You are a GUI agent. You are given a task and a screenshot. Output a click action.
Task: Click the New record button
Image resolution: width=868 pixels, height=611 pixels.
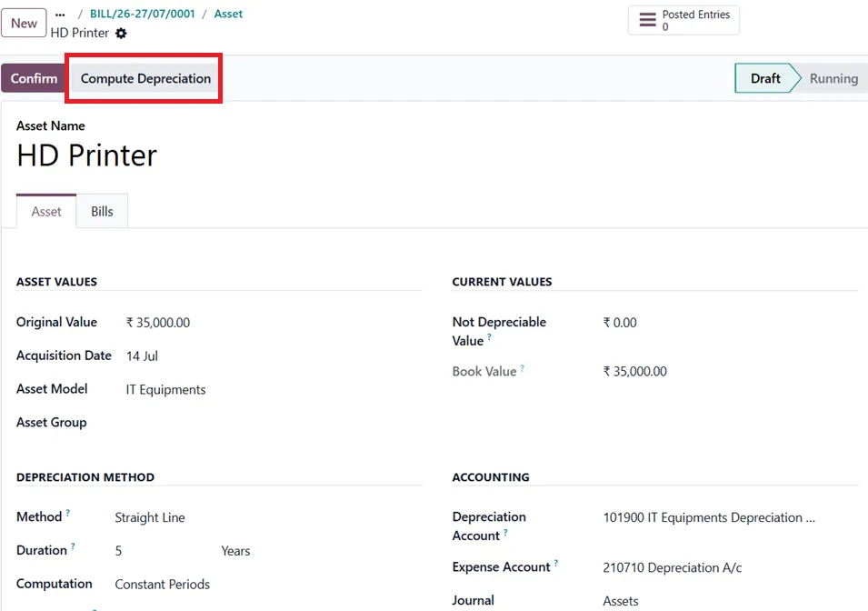(x=24, y=24)
